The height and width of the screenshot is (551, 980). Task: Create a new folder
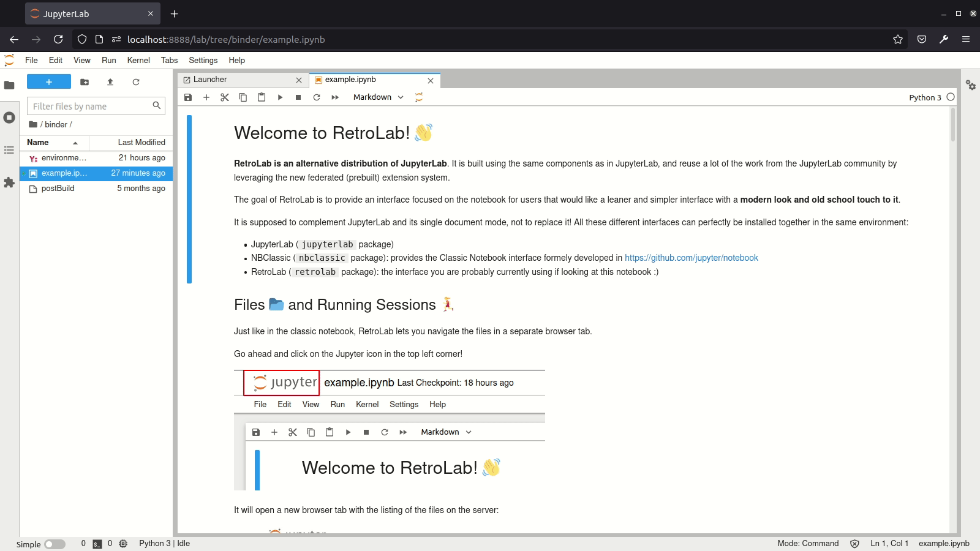pyautogui.click(x=85, y=82)
